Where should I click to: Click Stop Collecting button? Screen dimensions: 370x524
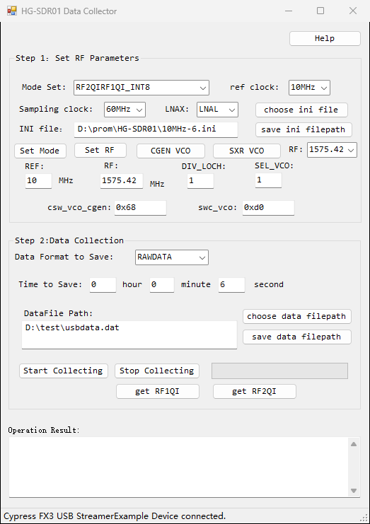[x=157, y=371]
